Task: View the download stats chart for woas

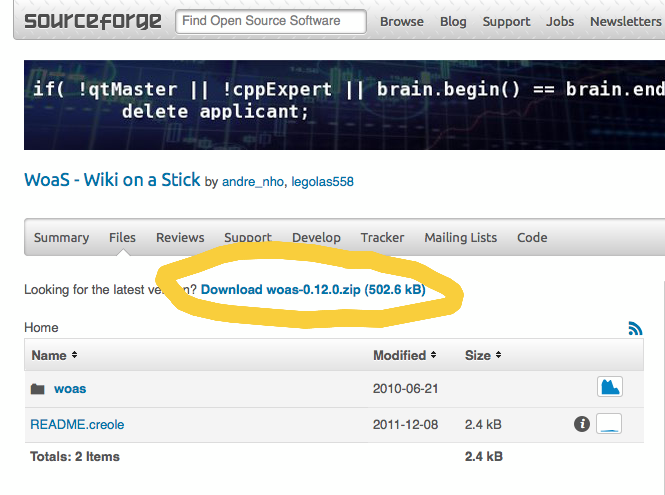Action: click(x=609, y=386)
